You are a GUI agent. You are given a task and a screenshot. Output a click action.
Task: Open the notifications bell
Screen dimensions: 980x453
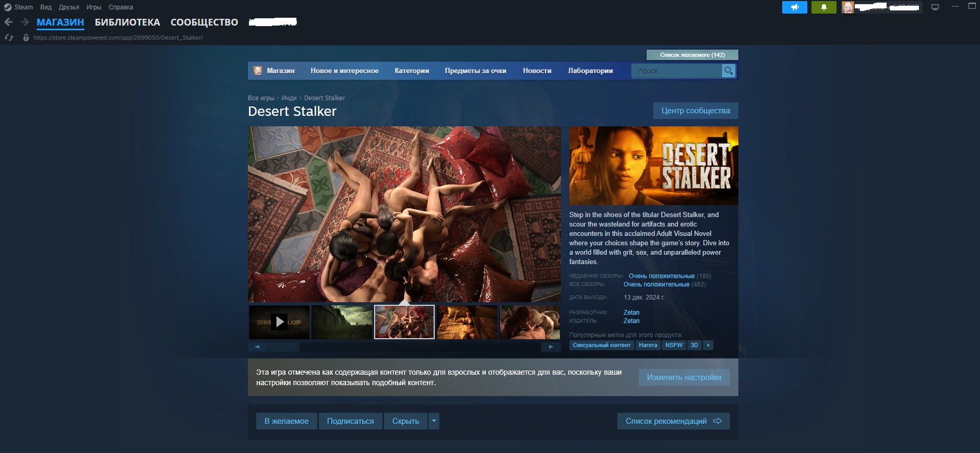pos(824,7)
